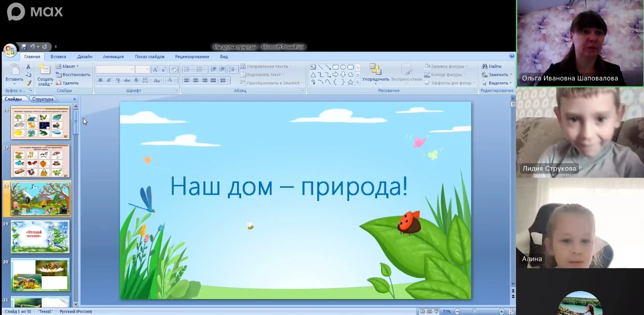Click the increase list level icon
This screenshot has width=644, height=315.
222,69
